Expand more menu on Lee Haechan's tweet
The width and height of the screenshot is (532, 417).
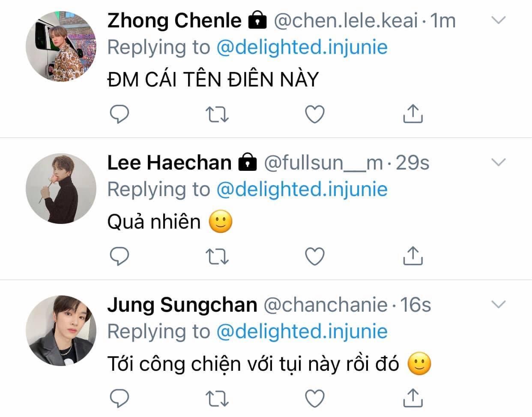(x=498, y=162)
